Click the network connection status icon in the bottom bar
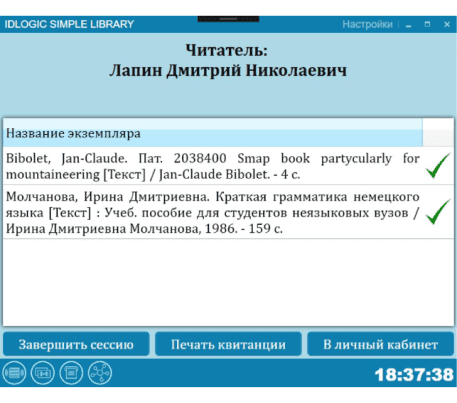The height and width of the screenshot is (403, 457). 100,373
